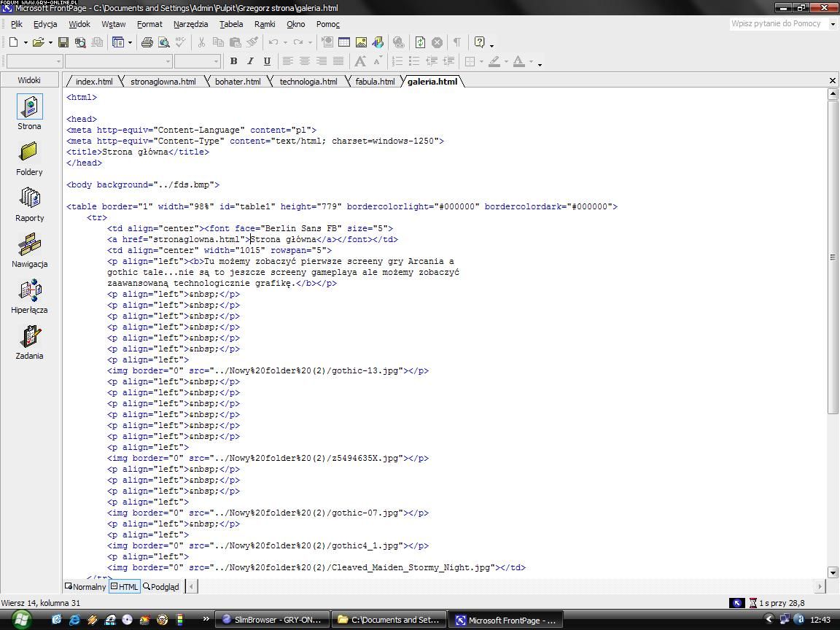Switch to Podgląd preview view
Screen dimensions: 840x630
[x=161, y=586]
